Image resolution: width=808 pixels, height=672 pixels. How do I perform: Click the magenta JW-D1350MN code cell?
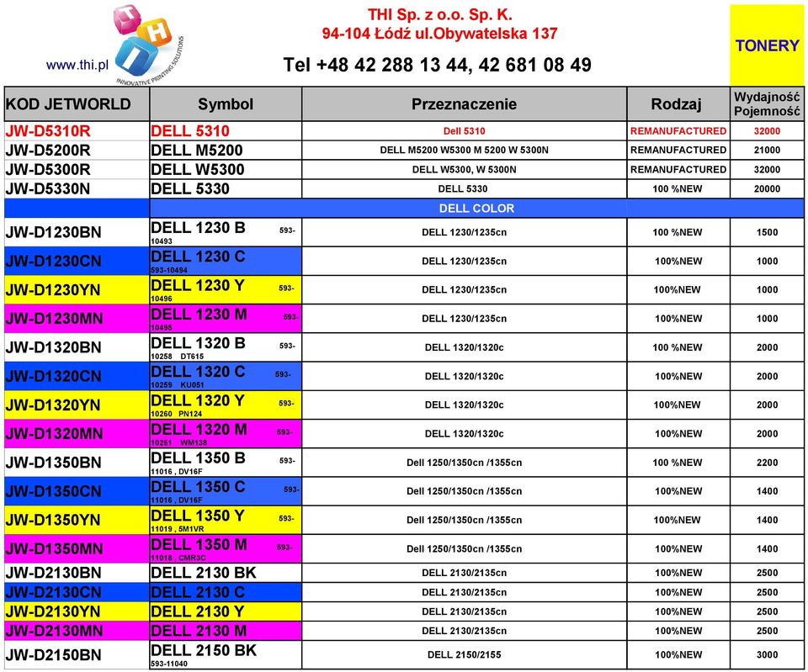77,549
